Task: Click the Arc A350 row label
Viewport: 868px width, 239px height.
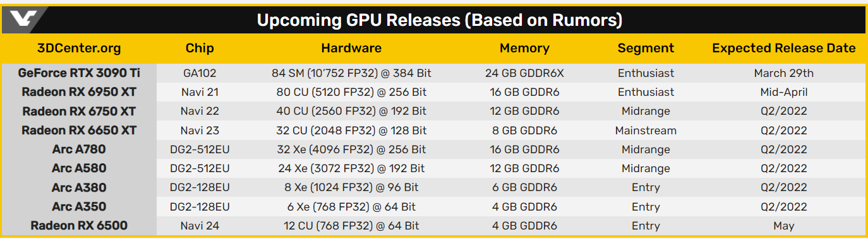Action: click(79, 206)
